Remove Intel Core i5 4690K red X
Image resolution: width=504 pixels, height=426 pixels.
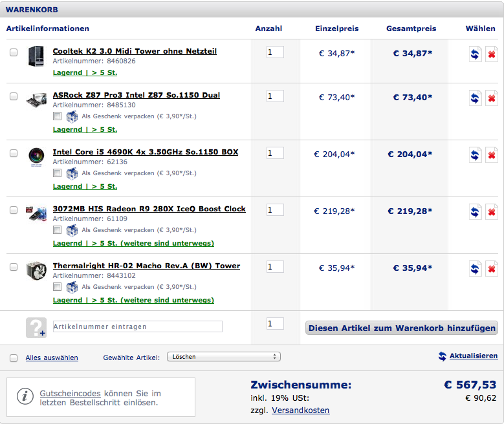click(492, 155)
